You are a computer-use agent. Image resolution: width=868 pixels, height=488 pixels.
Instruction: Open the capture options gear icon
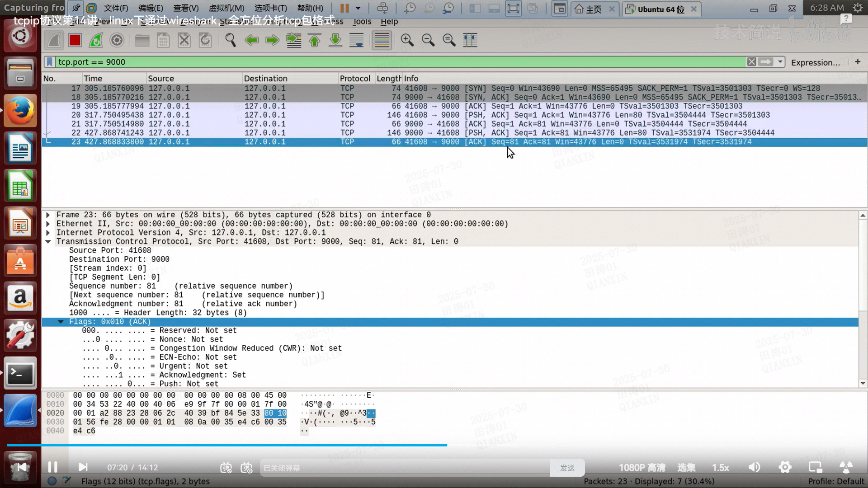coord(117,41)
